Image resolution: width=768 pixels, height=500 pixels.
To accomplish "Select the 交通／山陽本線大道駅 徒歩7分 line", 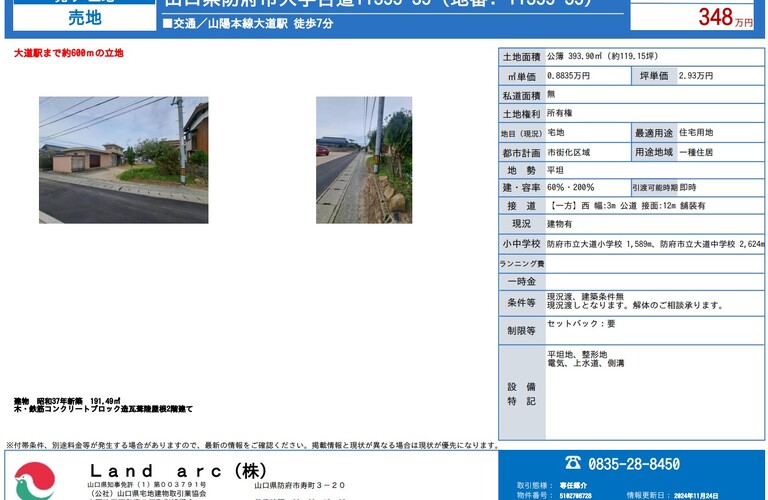I will [x=248, y=24].
